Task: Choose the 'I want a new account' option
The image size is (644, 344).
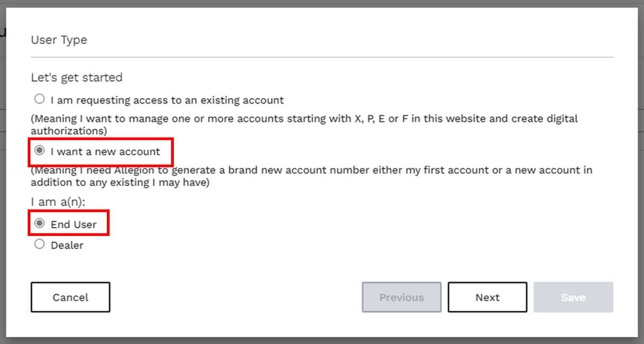Action: [39, 150]
